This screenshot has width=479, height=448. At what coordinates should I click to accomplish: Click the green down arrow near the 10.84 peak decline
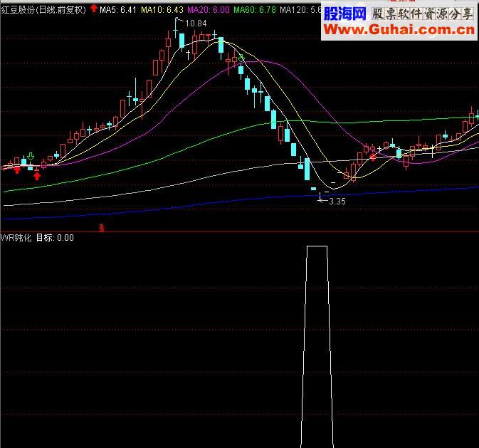point(241,58)
